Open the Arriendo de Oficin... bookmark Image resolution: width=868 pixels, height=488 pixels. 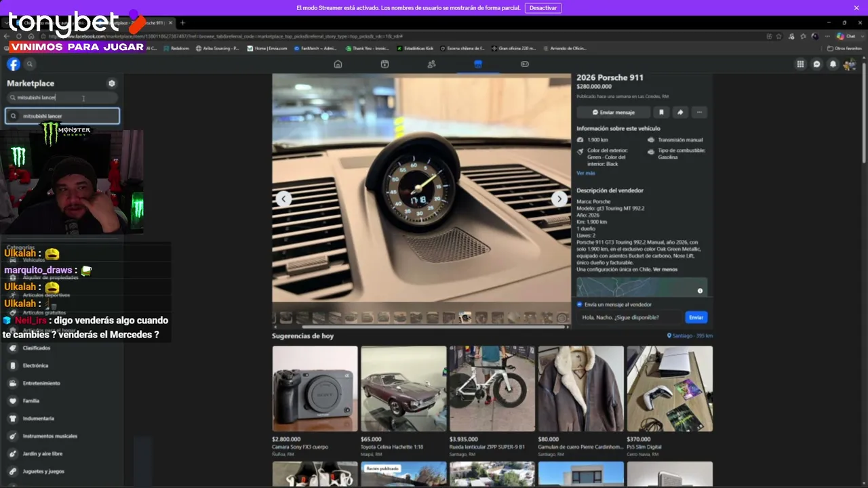point(564,49)
